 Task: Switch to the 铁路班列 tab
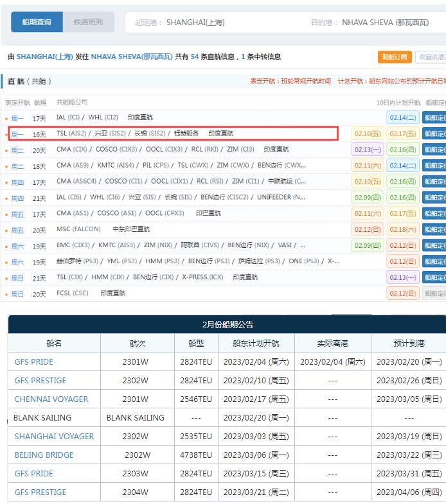click(89, 22)
